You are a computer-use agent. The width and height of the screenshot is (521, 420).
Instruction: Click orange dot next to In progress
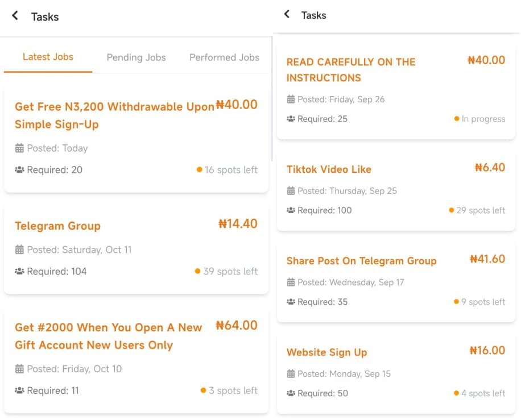click(x=457, y=119)
